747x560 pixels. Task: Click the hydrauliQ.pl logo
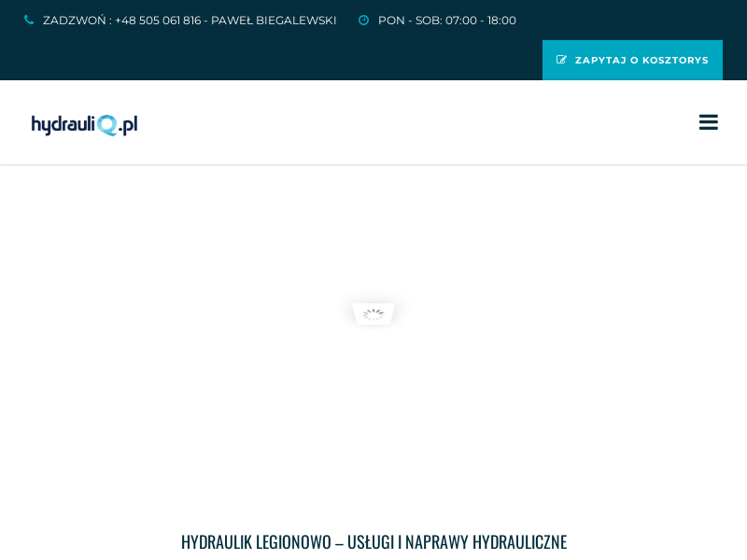click(84, 124)
